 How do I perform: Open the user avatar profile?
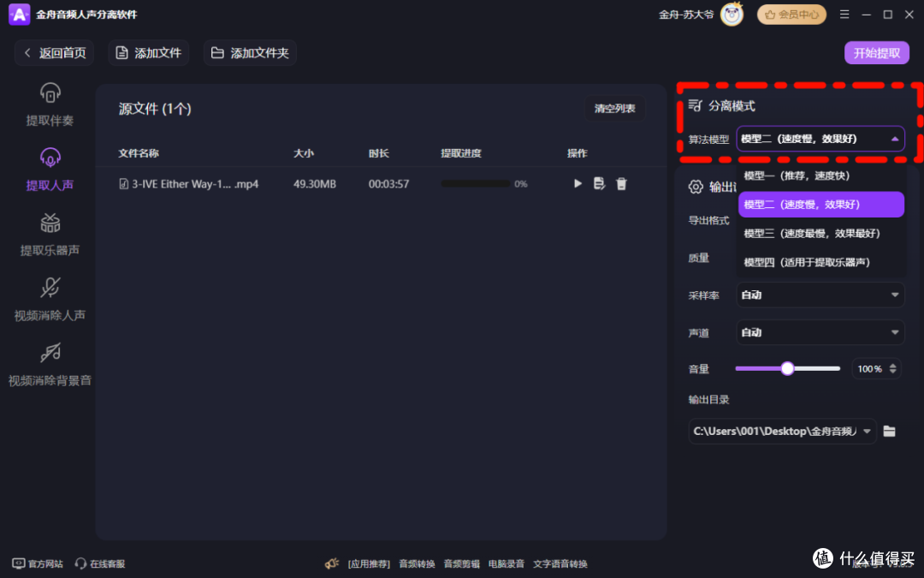click(x=731, y=15)
